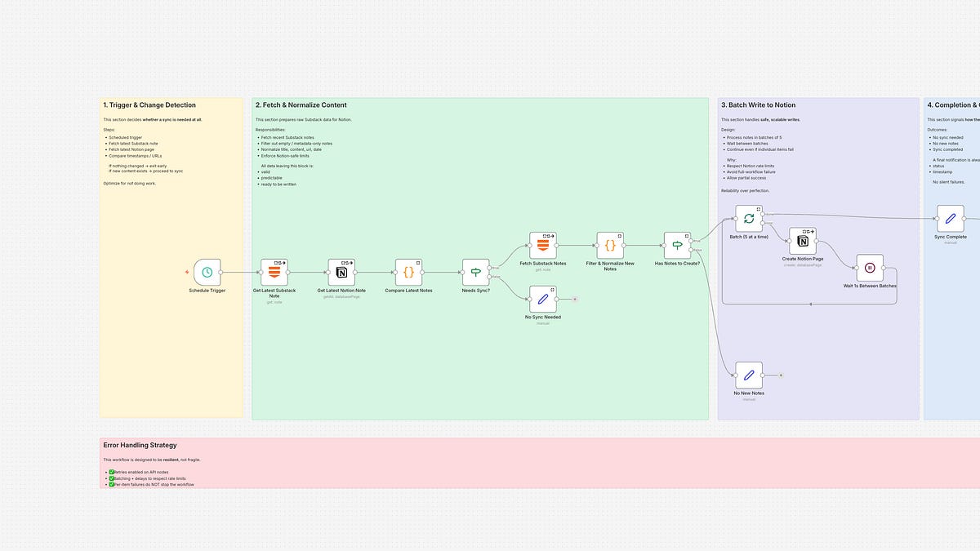
Task: Open the Batch (5 at a time) loop node
Action: (x=749, y=219)
